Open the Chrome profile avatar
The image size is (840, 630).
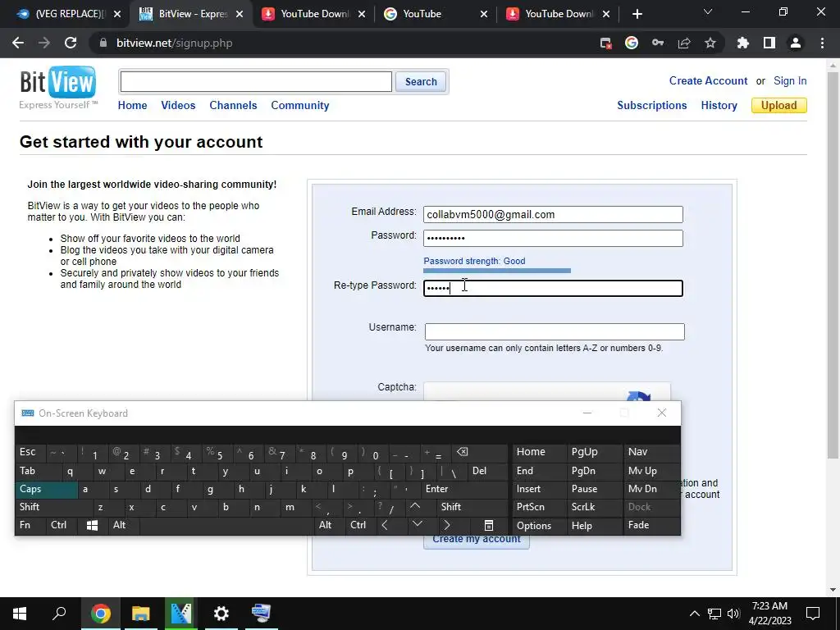coord(796,43)
